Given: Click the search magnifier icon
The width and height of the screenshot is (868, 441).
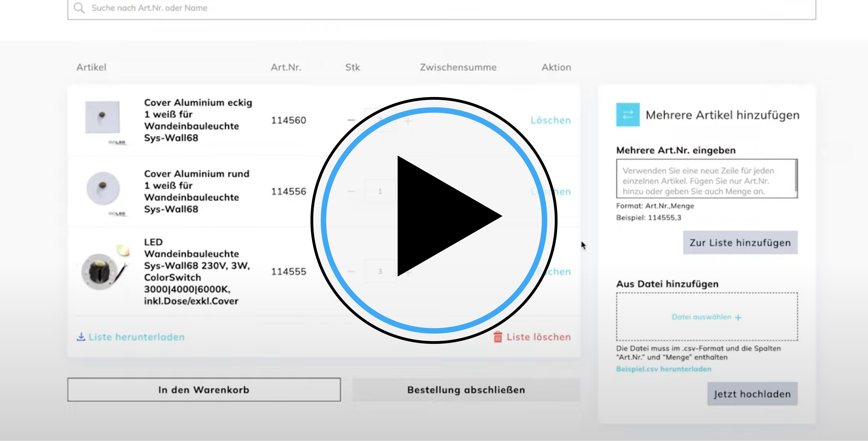Looking at the screenshot, I should (x=79, y=8).
